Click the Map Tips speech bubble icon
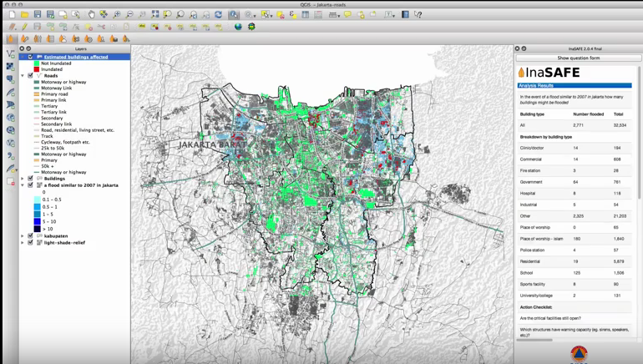 [347, 15]
